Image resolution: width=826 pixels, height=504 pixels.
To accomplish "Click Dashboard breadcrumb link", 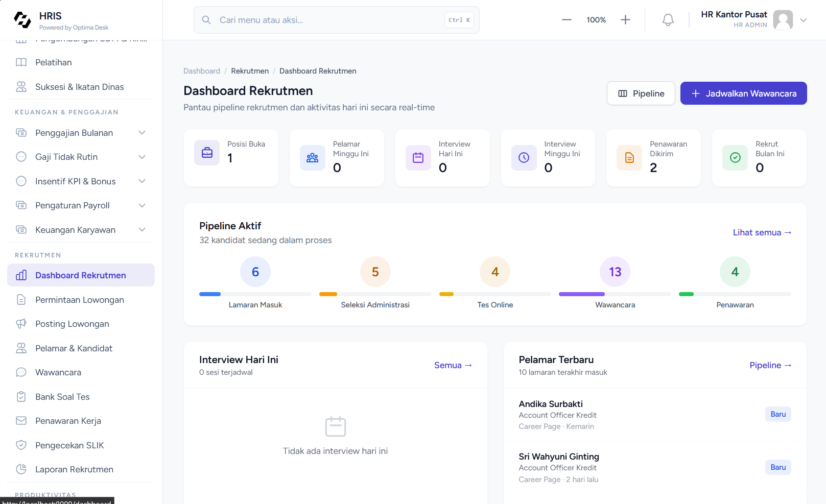I will pyautogui.click(x=202, y=71).
